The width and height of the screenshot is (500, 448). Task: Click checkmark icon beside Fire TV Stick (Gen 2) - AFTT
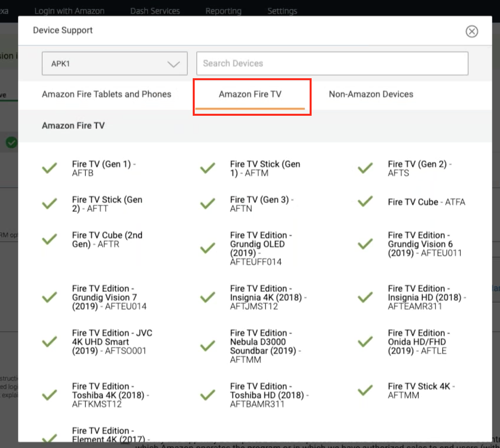point(50,204)
